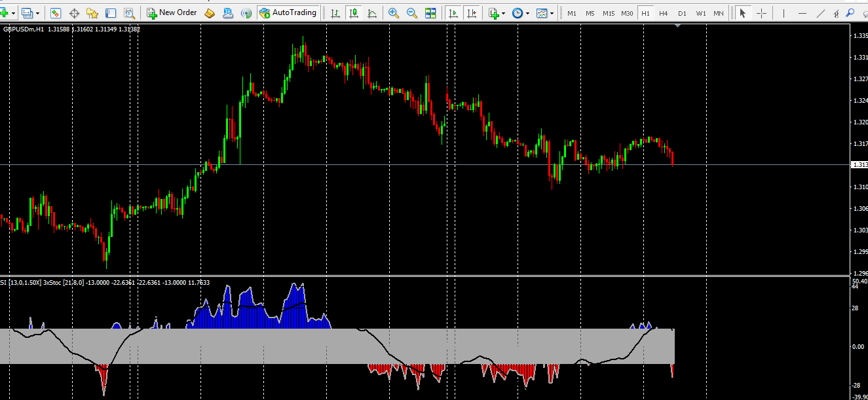Click the chart shift triangle marker
868x400 pixels.
pos(677,26)
